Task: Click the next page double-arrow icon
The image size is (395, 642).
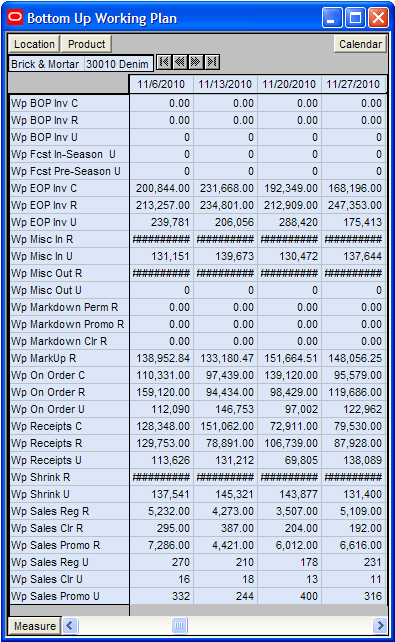Action: [x=196, y=62]
